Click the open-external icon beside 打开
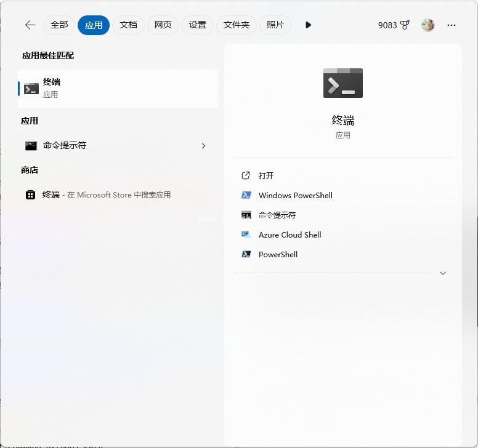Screen dimensions: 478x448 (246, 175)
